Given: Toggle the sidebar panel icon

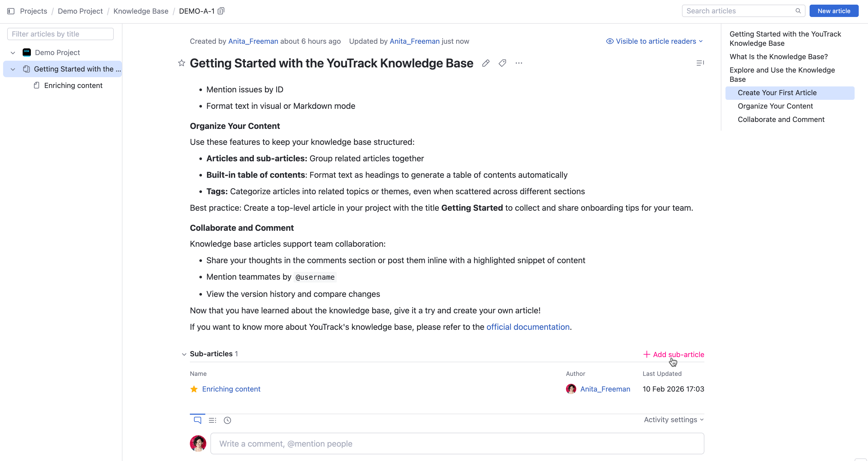Looking at the screenshot, I should [x=11, y=11].
